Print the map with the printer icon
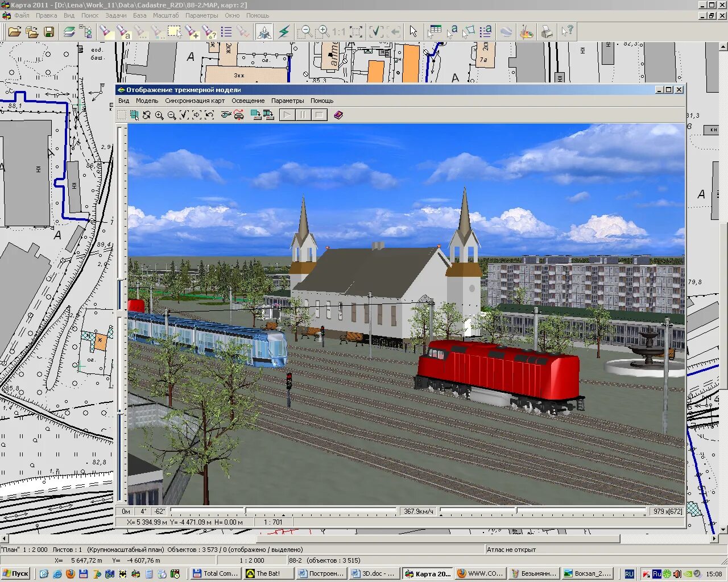 (x=547, y=32)
